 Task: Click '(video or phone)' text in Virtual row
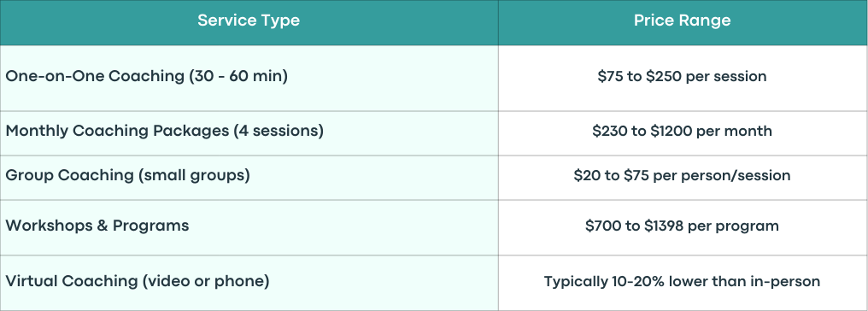[206, 281]
